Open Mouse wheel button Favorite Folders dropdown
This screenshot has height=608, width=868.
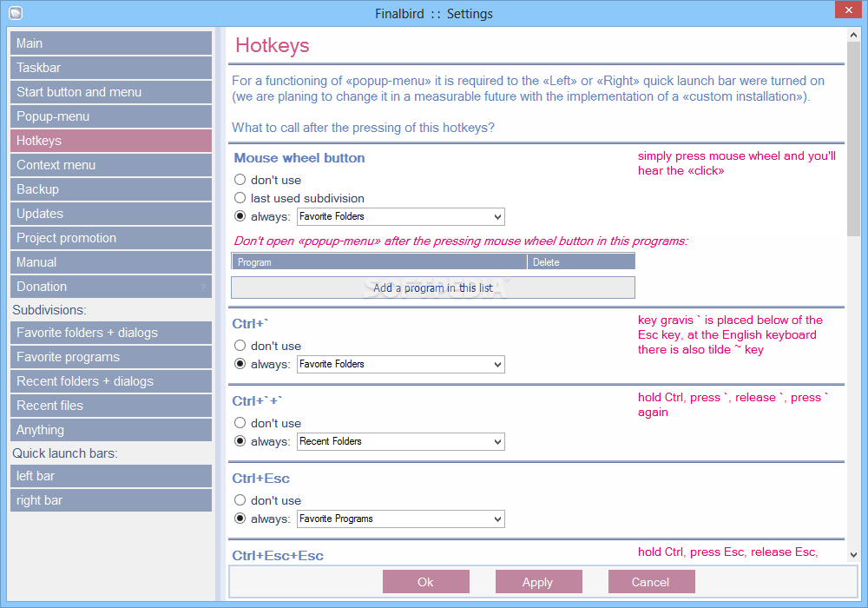coord(401,216)
